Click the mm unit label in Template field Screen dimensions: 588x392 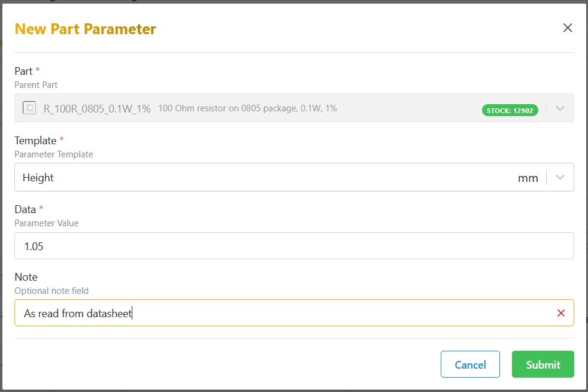pos(528,177)
